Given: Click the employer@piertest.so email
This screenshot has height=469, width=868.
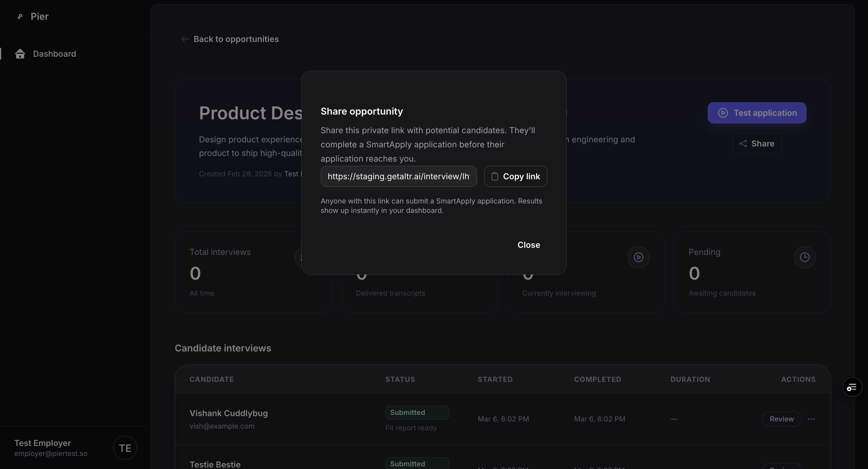Looking at the screenshot, I should coord(50,454).
